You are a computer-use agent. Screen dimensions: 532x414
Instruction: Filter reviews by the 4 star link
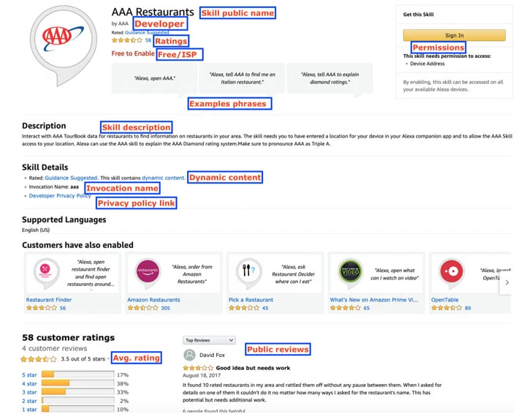pyautogui.click(x=29, y=383)
